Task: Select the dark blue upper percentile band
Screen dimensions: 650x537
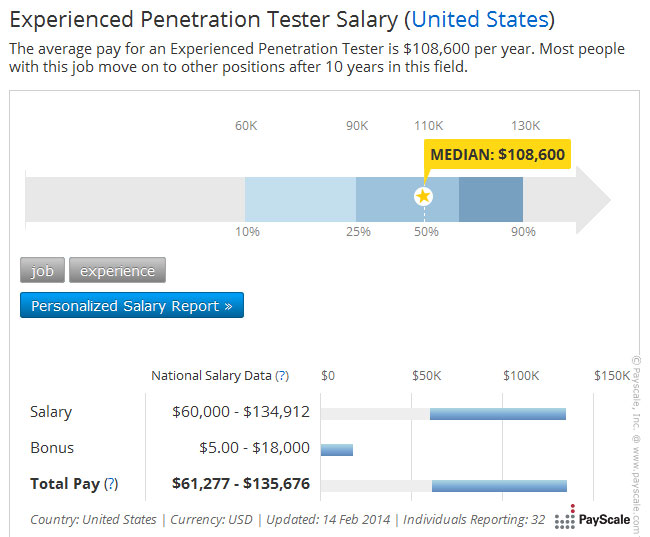Action: (491, 199)
